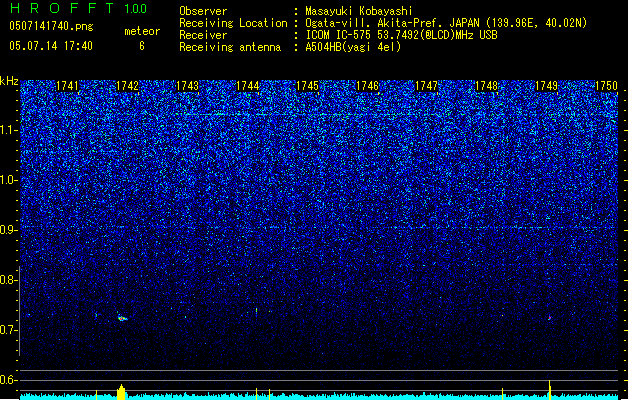629x400 pixels.
Task: Click the 1744 time marker
Action: [x=248, y=86]
